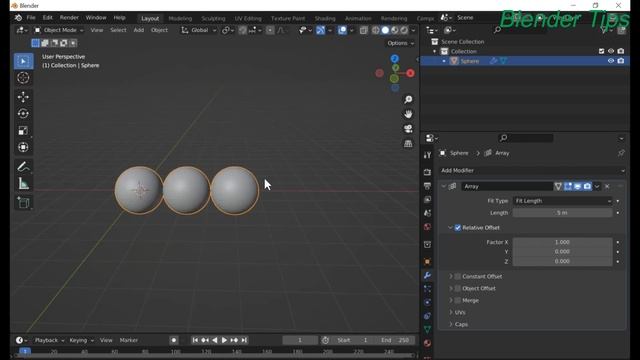Open the Global transform orientation dropdown
This screenshot has height=360, width=640.
(x=199, y=30)
